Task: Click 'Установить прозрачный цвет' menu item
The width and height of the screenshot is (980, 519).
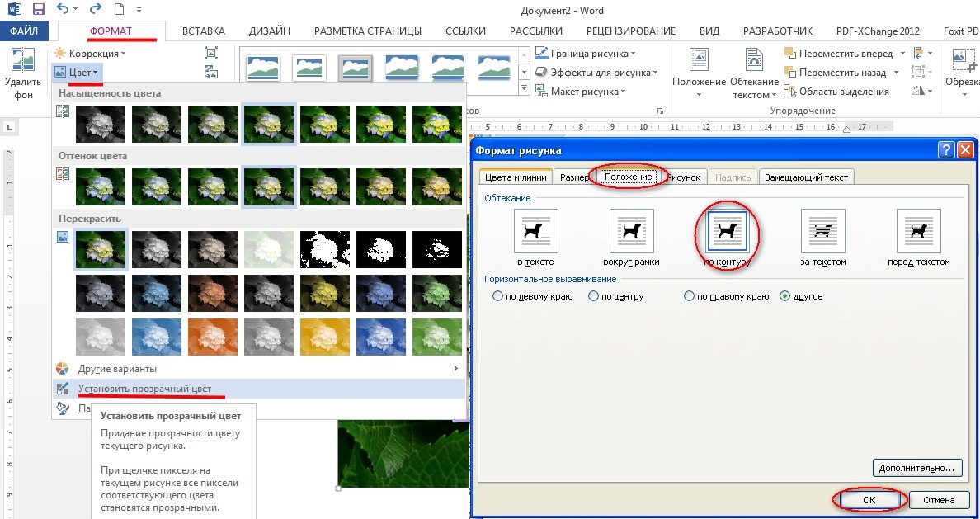Action: tap(144, 389)
